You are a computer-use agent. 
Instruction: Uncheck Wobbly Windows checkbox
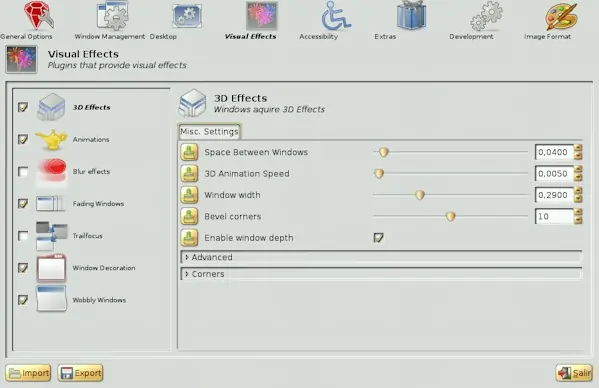(23, 300)
